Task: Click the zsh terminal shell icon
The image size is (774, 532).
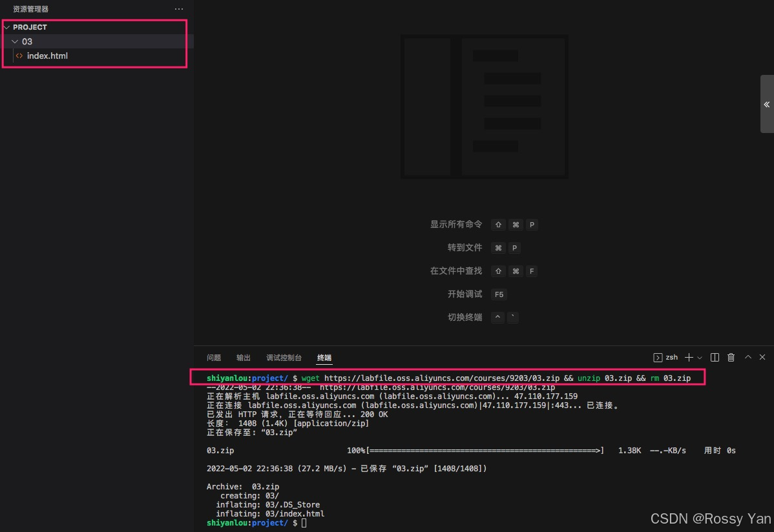Action: (658, 357)
